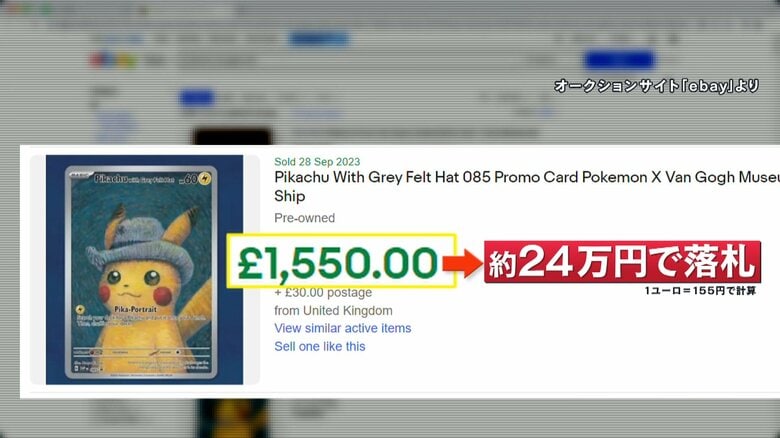This screenshot has height=438, width=780.
Task: Click the blurred blue filter tab on left
Action: [196, 98]
